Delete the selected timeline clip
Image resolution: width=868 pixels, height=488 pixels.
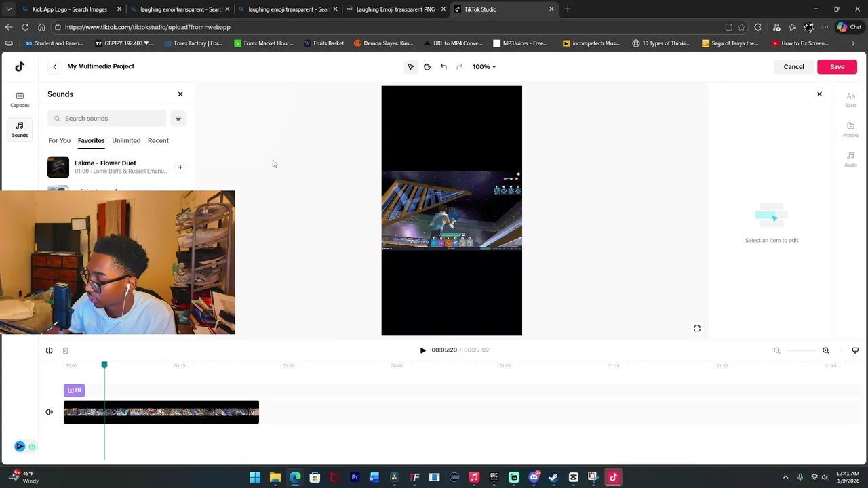click(x=65, y=350)
